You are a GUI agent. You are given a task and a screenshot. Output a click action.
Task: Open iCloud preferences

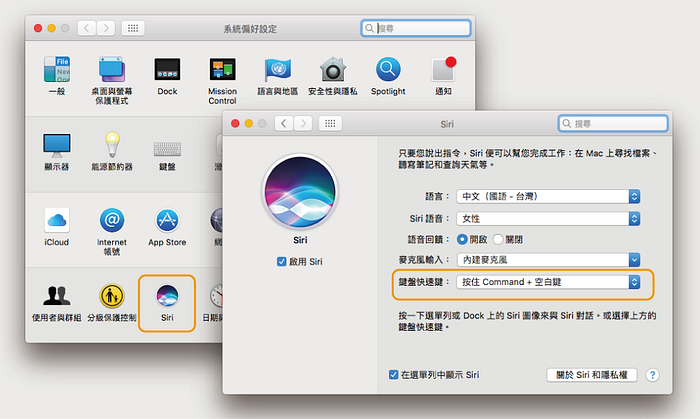click(x=57, y=220)
